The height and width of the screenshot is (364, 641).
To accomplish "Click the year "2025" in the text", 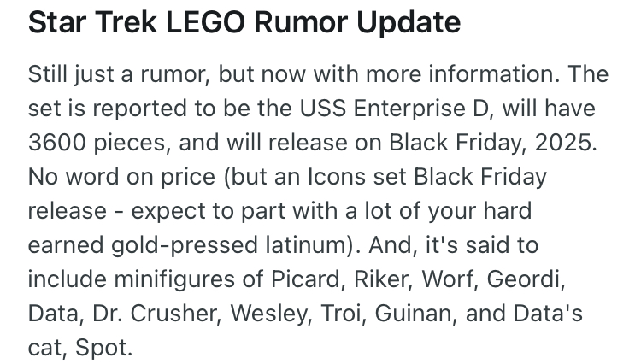I will [x=562, y=143].
